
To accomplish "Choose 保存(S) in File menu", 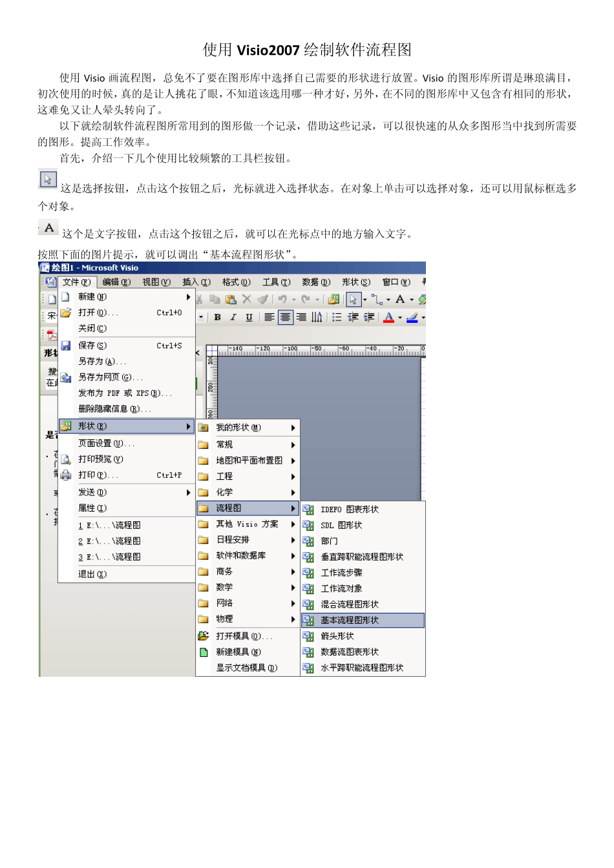I will (127, 346).
